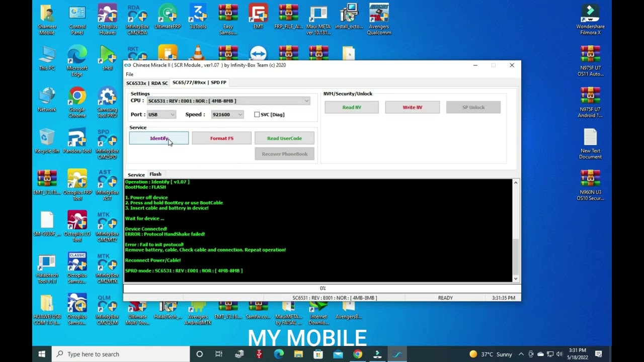Launch the Pandora Tool shortcut
Screen dimensions: 644x362
tap(77, 141)
